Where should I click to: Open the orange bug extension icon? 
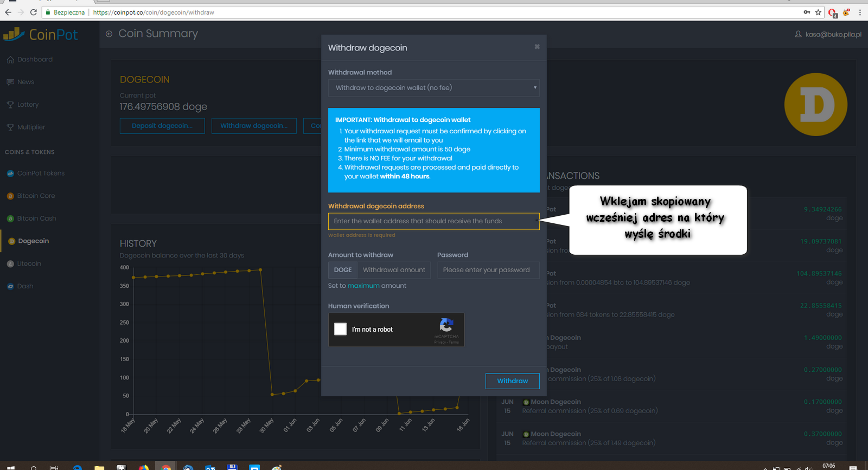coord(846,12)
